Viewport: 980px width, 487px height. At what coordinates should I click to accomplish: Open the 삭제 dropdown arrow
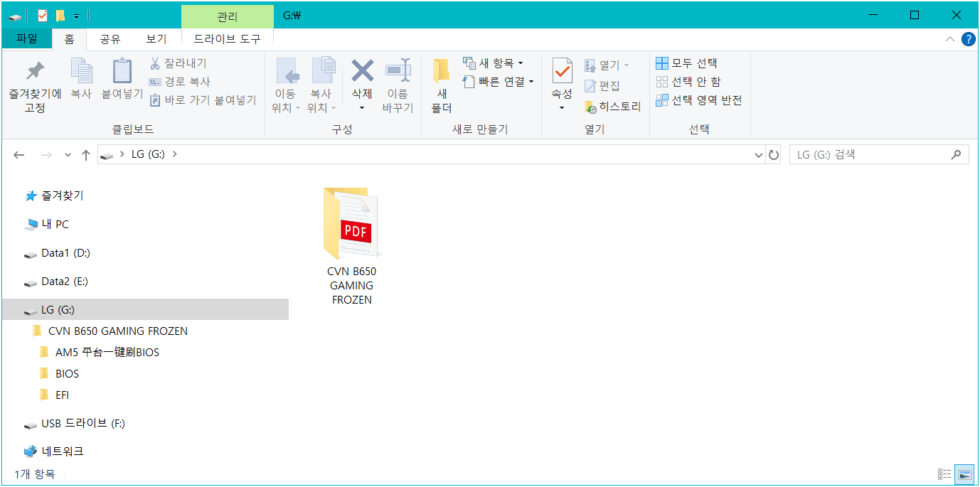362,108
